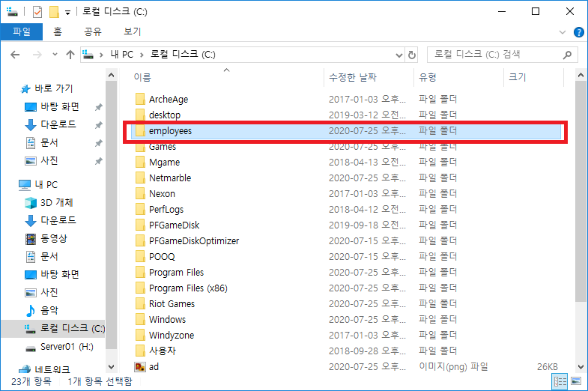Select the Windyzone folder name
Image resolution: width=588 pixels, height=391 pixels.
172,335
